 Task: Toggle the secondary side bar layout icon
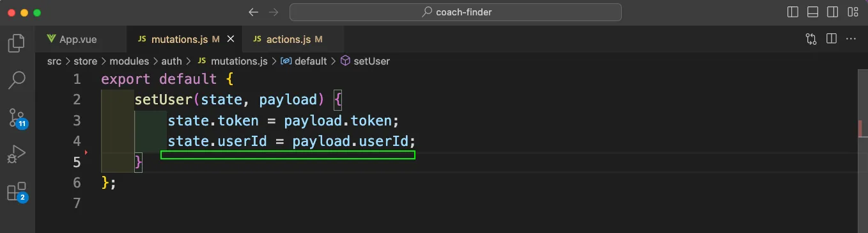tap(832, 12)
